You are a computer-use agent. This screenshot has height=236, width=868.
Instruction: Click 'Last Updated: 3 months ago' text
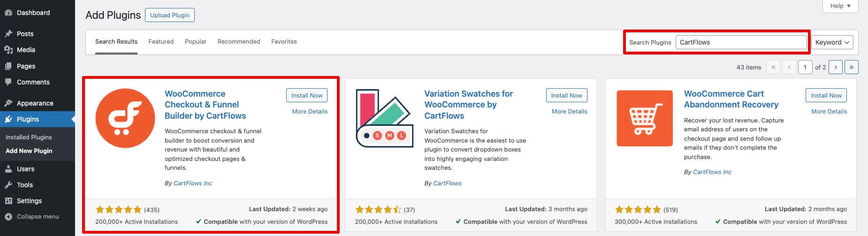[x=546, y=209]
